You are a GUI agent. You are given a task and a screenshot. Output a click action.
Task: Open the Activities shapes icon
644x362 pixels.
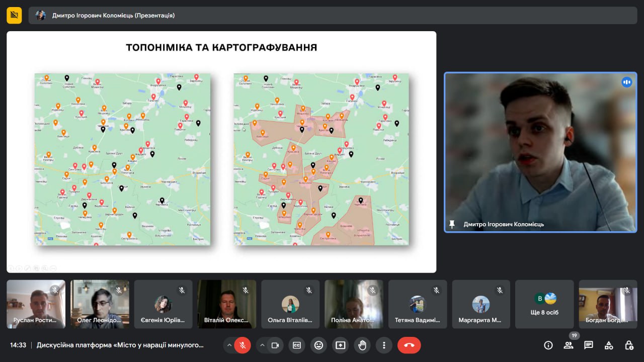[609, 345]
